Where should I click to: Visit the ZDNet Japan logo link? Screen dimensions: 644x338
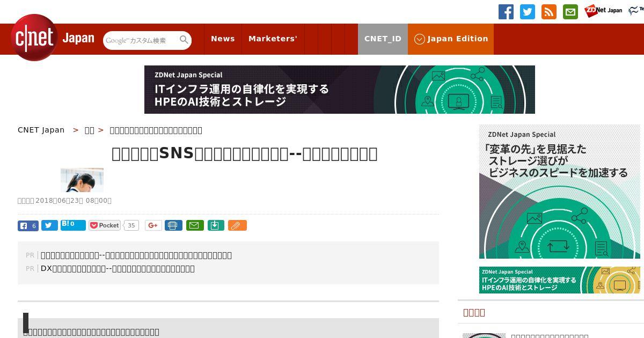click(603, 10)
